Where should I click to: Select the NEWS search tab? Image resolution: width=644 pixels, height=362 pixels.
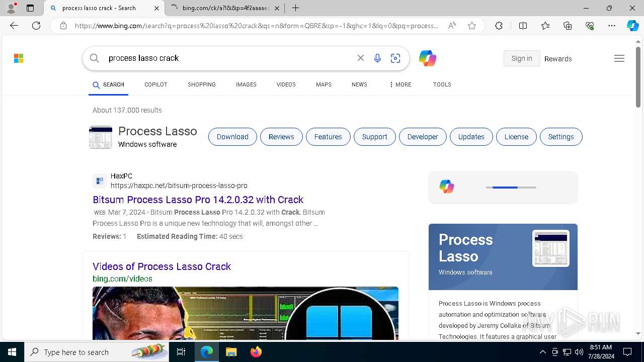(x=359, y=84)
